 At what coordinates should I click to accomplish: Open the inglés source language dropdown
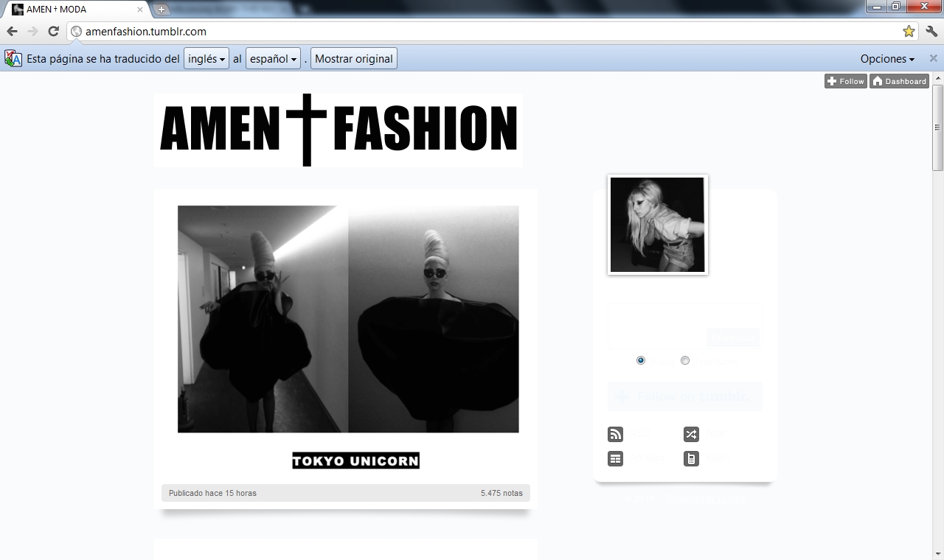[206, 59]
